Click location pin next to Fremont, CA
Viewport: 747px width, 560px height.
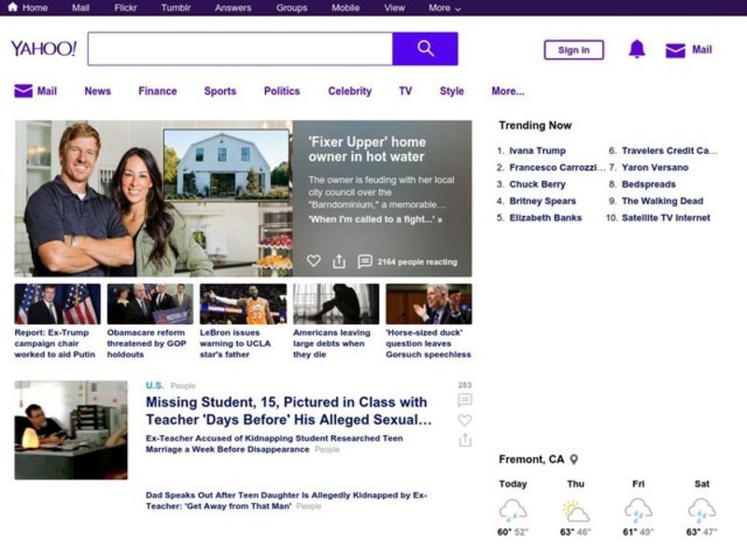[x=574, y=459]
